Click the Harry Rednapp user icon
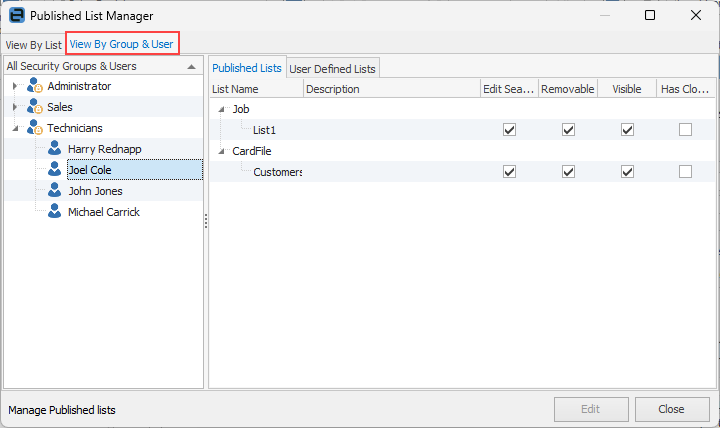Screen dimensions: 720x428 (55, 148)
